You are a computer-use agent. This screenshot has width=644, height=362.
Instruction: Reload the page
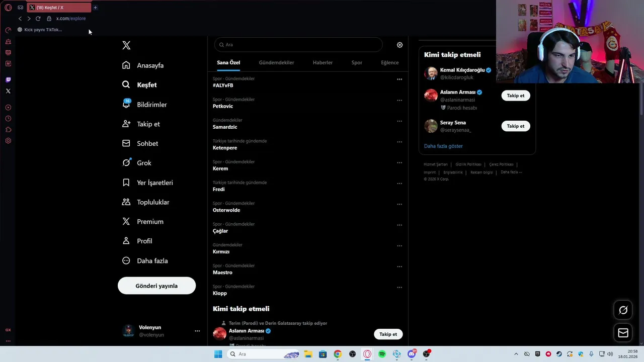[x=38, y=19]
